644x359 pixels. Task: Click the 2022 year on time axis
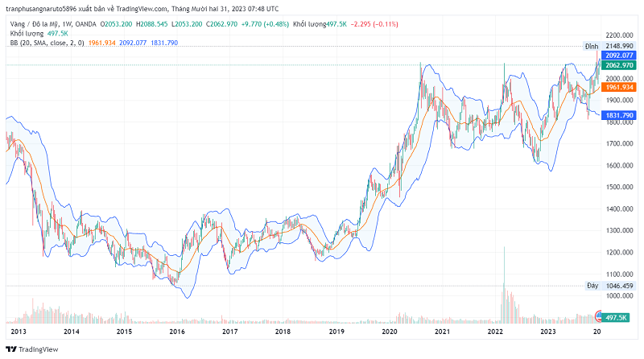click(x=496, y=332)
